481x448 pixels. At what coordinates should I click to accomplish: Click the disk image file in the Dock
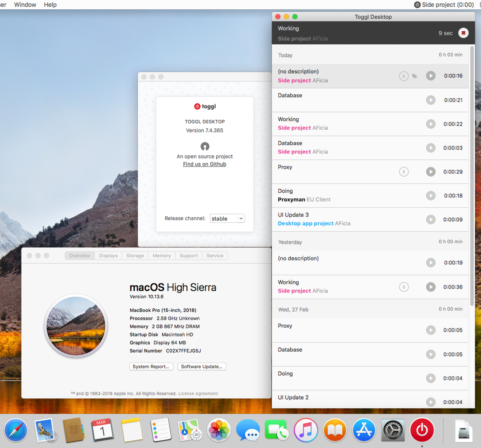464,431
